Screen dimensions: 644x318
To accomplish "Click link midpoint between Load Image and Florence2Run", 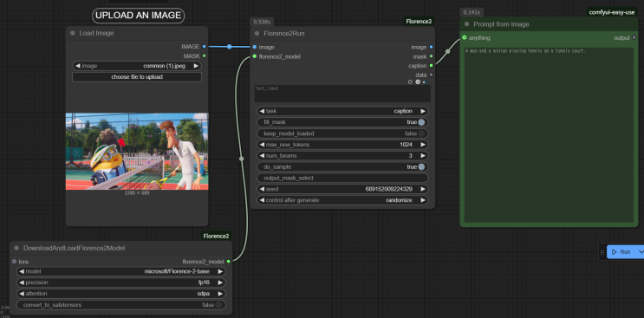I will (x=230, y=47).
